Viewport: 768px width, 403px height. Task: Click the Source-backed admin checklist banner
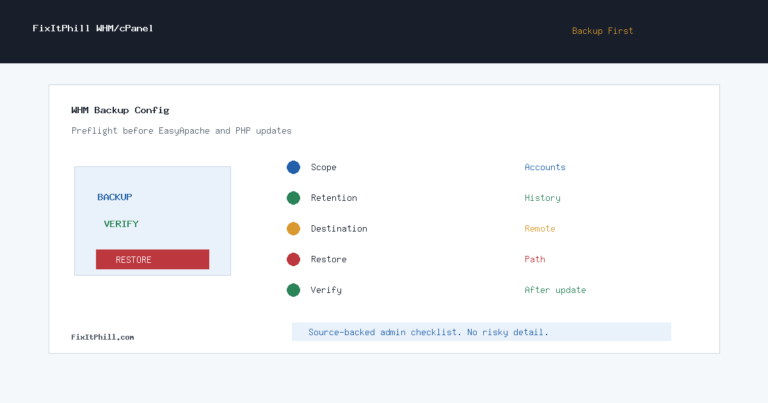(x=481, y=332)
